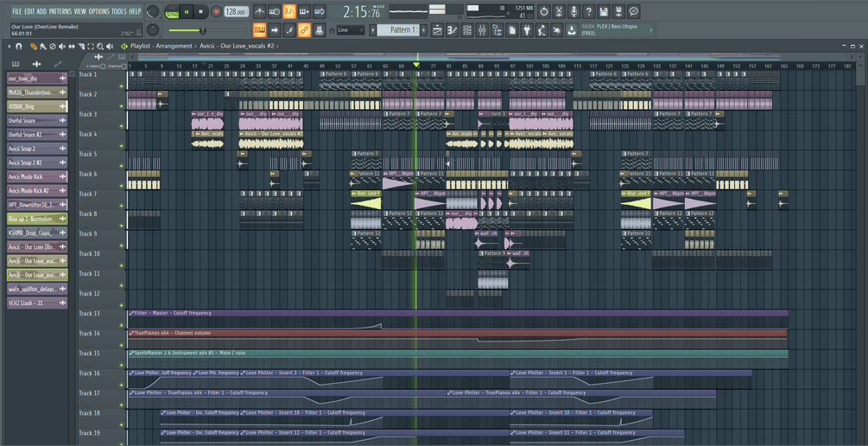
Task: Adjust the main volume knob
Action: (154, 11)
